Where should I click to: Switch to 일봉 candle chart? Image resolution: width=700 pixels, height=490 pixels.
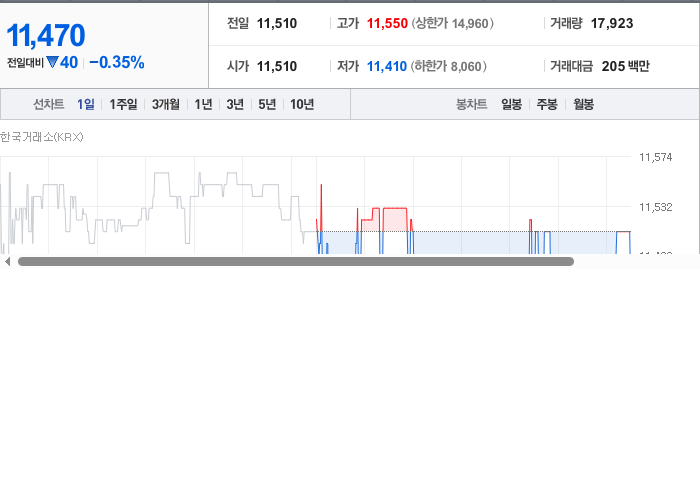click(x=512, y=104)
